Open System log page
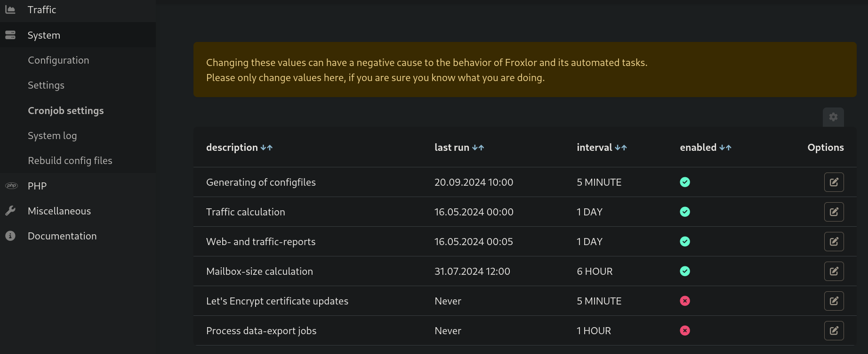 pyautogui.click(x=52, y=135)
